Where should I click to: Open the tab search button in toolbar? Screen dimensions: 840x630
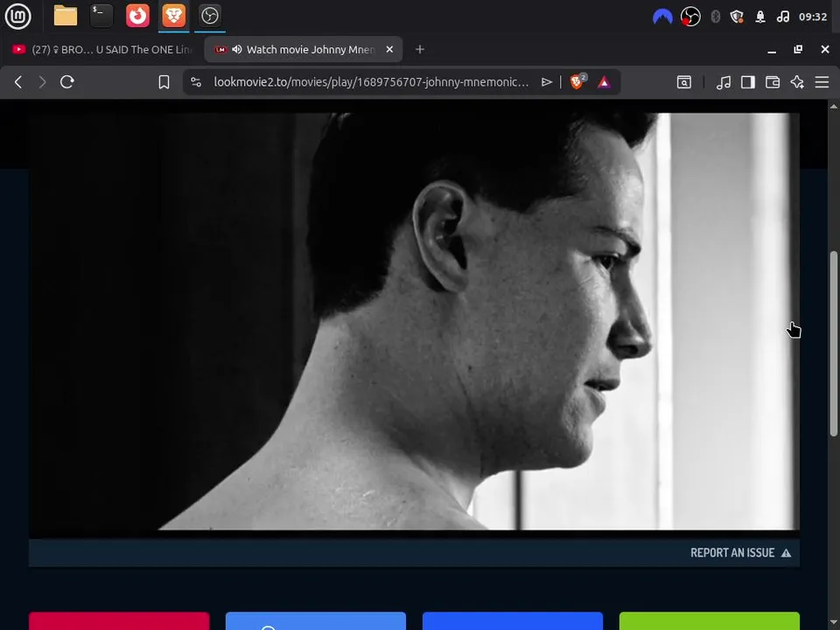pos(684,82)
